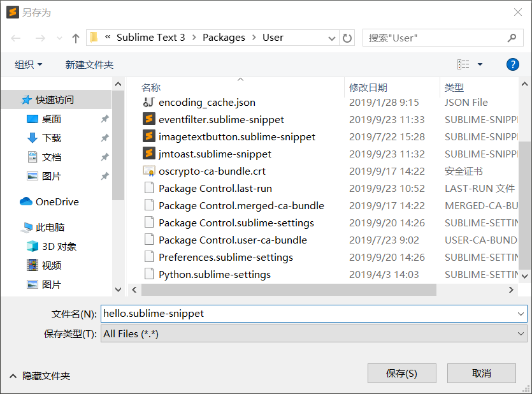Select the encoding_cache.json file icon
532x394 pixels.
[x=148, y=102]
